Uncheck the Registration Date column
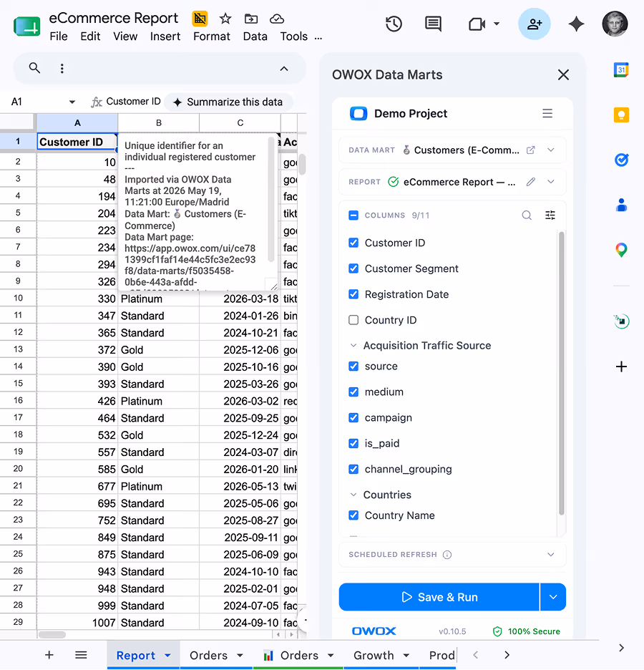This screenshot has width=644, height=670. click(x=353, y=294)
